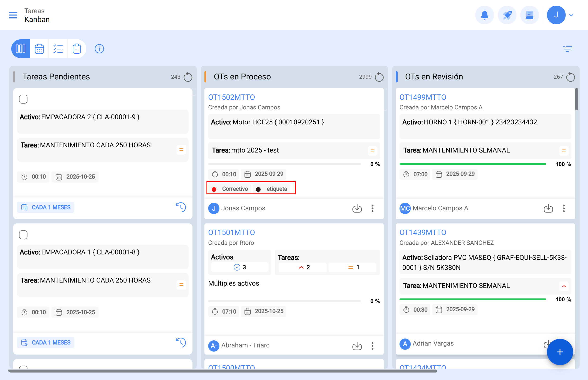Image resolution: width=588 pixels, height=380 pixels.
Task: Download OT1502MTTO by Jonas Campos
Action: pyautogui.click(x=357, y=209)
